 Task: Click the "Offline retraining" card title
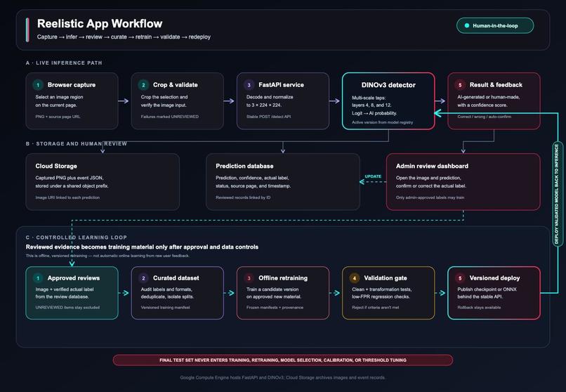(x=283, y=278)
